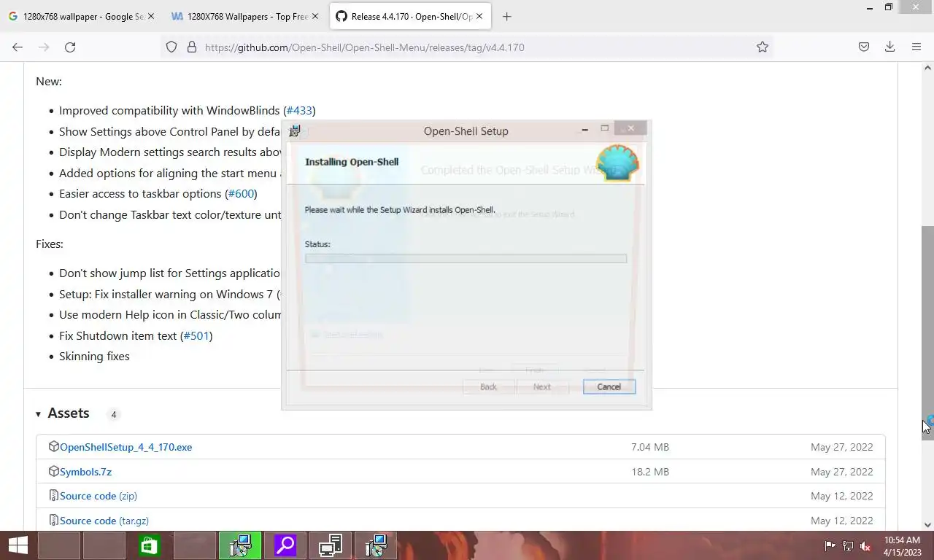Open the Action Center flag tray icon
This screenshot has width=934, height=560.
click(830, 546)
